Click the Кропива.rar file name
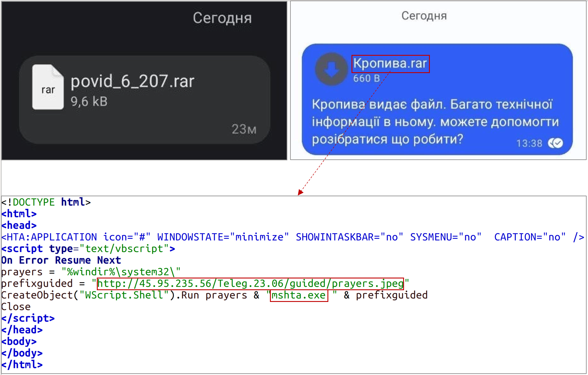The image size is (588, 375). [x=390, y=64]
